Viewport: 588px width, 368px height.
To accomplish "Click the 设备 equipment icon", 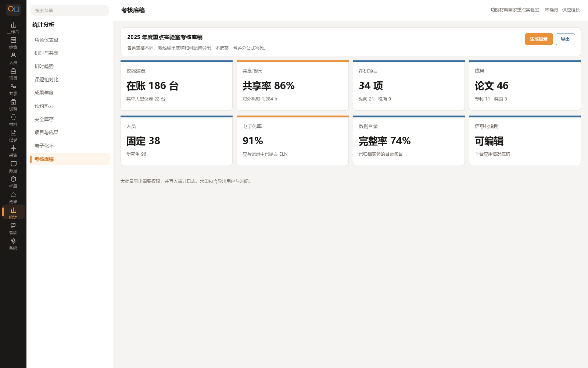I will click(13, 105).
